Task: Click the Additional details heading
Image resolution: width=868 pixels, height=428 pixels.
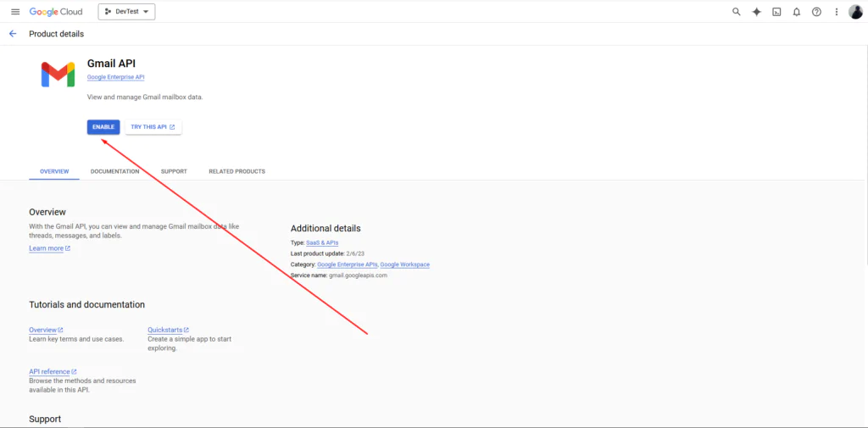Action: 325,228
